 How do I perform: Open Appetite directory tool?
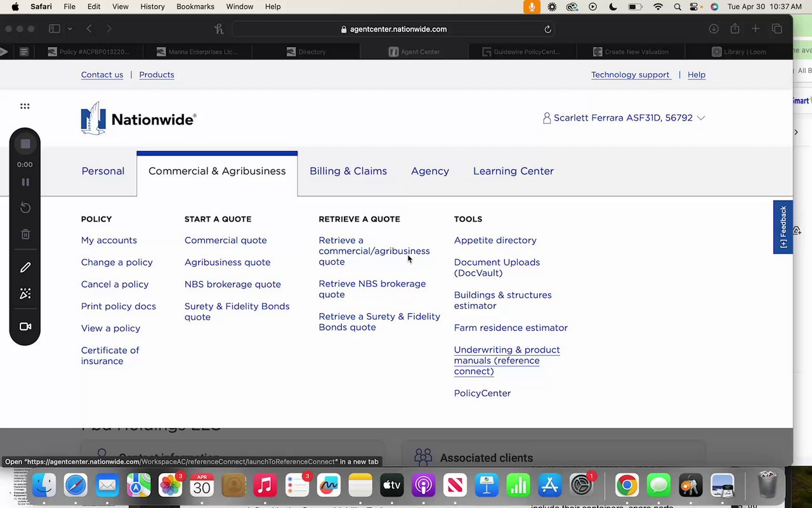click(495, 241)
